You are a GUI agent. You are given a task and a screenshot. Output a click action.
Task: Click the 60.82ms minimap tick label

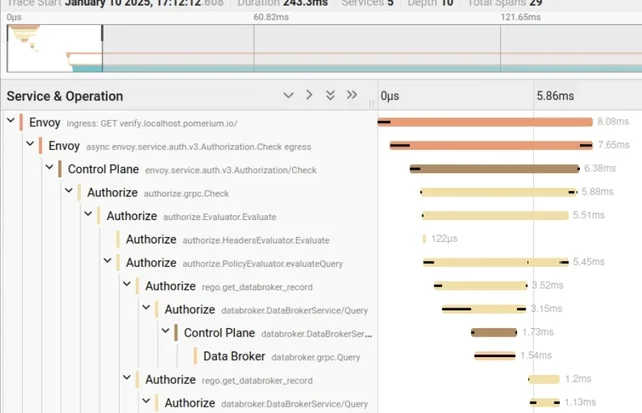[271, 17]
